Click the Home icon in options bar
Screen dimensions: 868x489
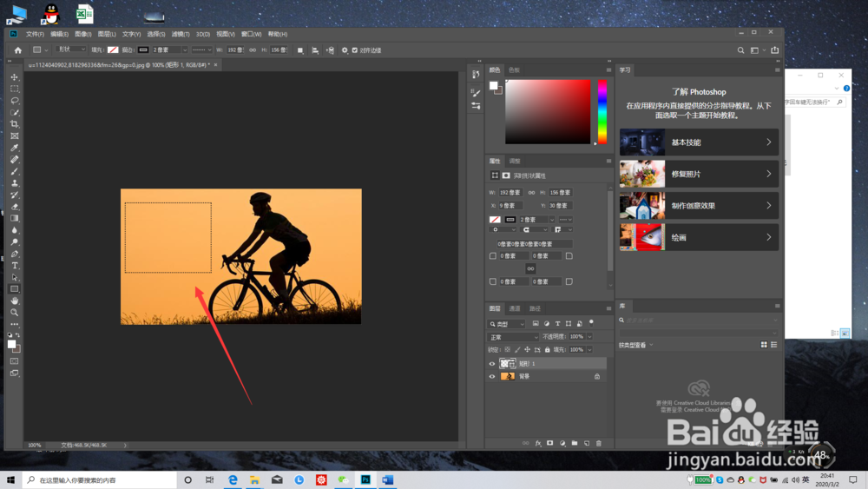click(x=17, y=50)
